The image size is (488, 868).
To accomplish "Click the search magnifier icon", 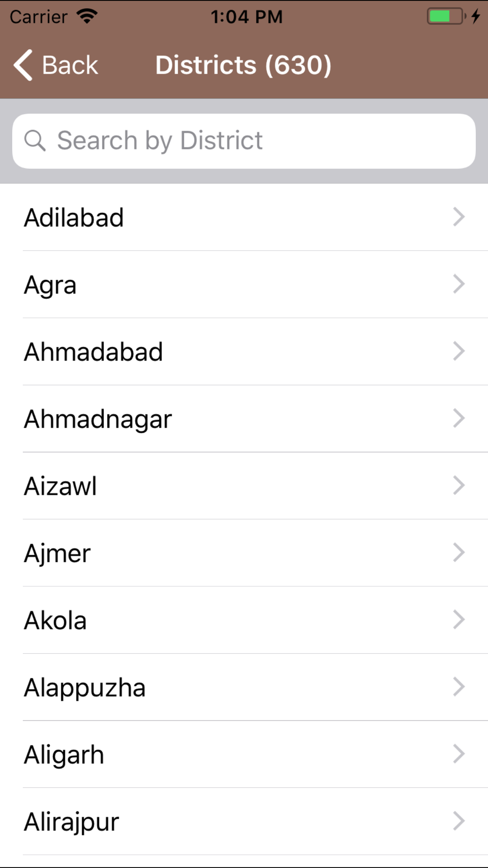I will pos(35,141).
